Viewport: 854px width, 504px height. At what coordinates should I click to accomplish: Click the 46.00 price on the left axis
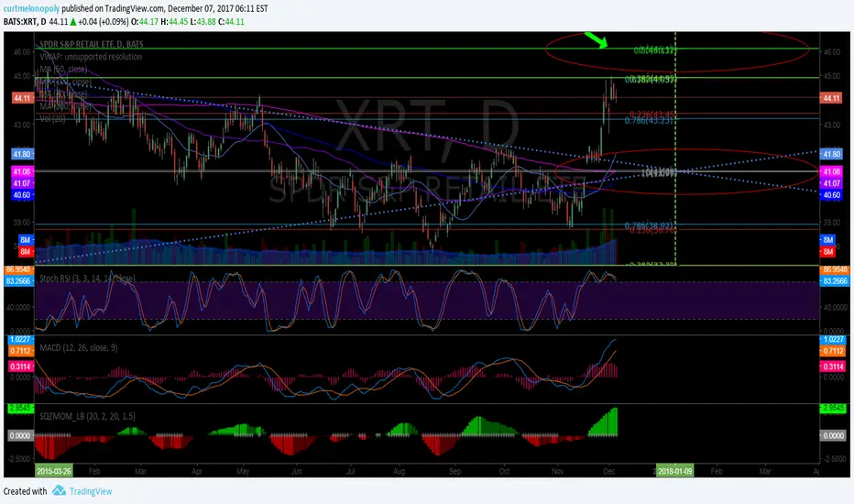point(22,52)
